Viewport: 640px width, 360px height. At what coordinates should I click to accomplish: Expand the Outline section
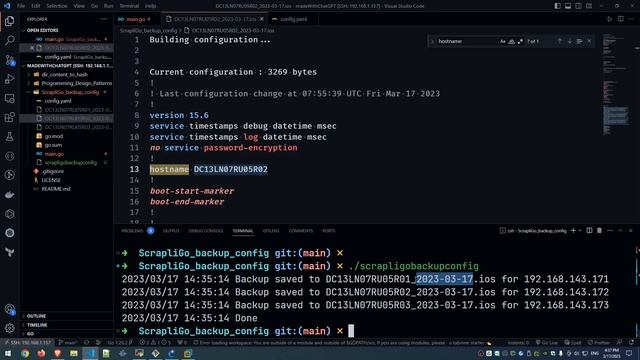(36, 316)
